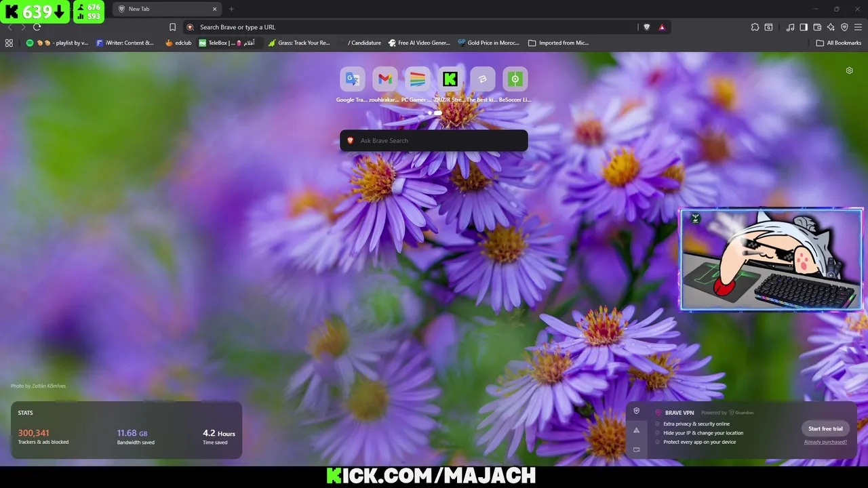Open the Kick ZRIZIR stream top site tile

(450, 79)
